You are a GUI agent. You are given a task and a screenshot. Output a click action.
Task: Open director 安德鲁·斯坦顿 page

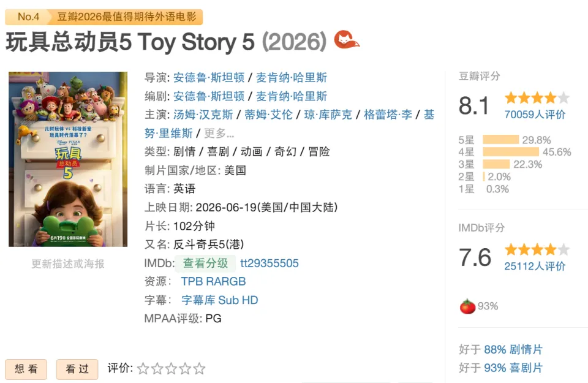pos(209,78)
